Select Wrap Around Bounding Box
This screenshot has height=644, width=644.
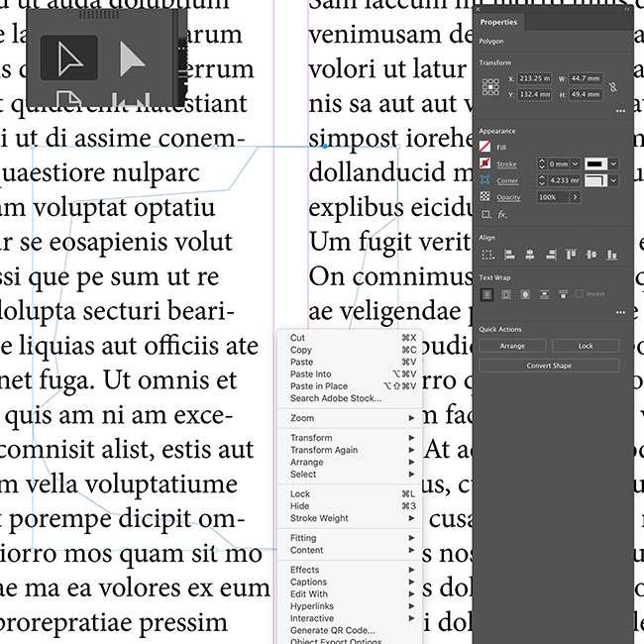(x=506, y=294)
